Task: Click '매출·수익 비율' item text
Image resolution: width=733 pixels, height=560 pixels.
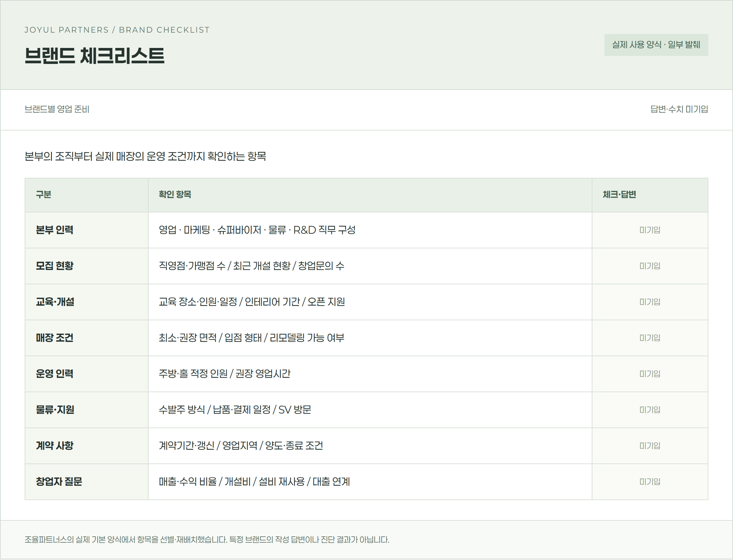Action: pyautogui.click(x=188, y=482)
